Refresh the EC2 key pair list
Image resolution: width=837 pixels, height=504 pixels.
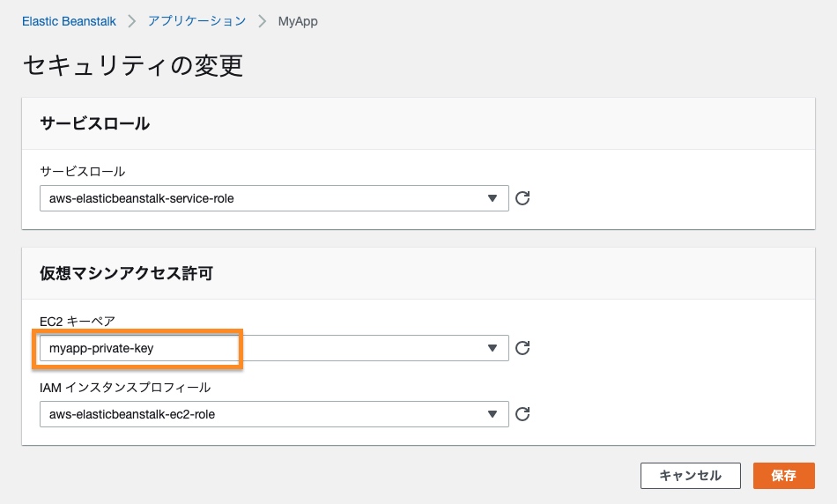(x=522, y=348)
